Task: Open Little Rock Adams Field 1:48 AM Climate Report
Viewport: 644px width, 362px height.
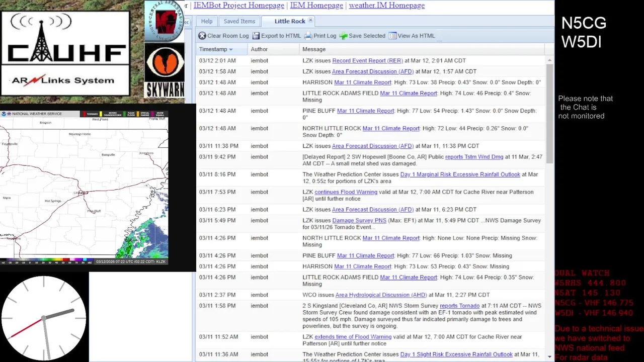Action: [x=409, y=93]
